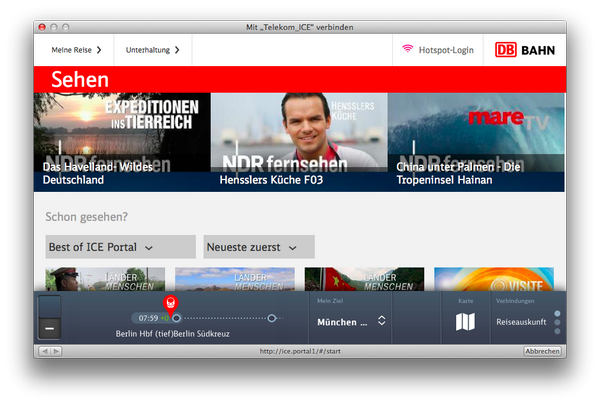600x405 pixels.
Task: Select the Berlin Südkreuz station marker
Action: pos(271,318)
